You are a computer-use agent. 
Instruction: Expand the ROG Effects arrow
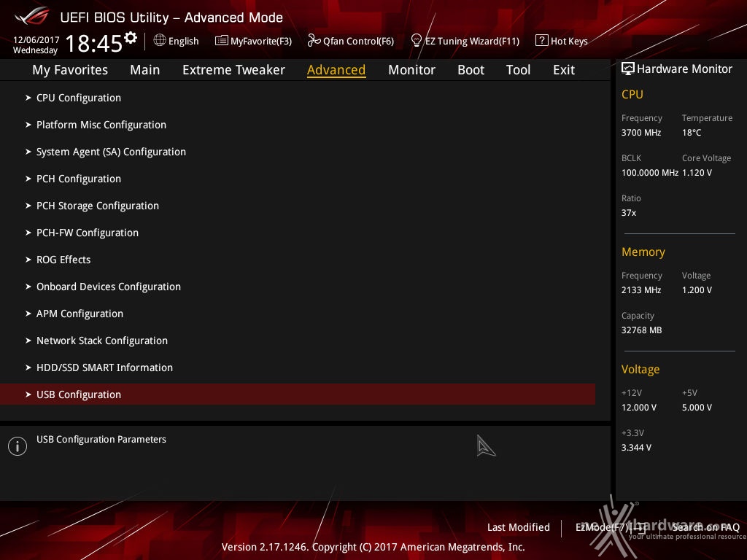pos(28,260)
